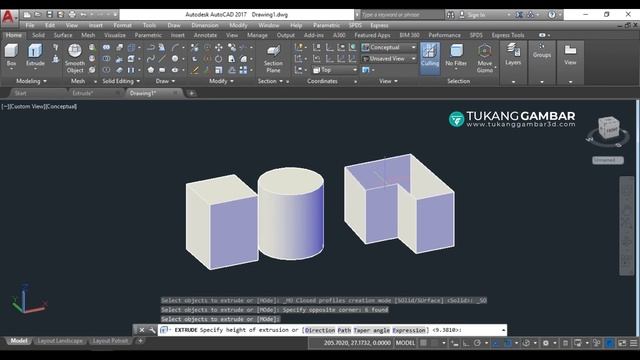The width and height of the screenshot is (640, 360).
Task: Choose the Expression command option
Action: [x=409, y=330]
